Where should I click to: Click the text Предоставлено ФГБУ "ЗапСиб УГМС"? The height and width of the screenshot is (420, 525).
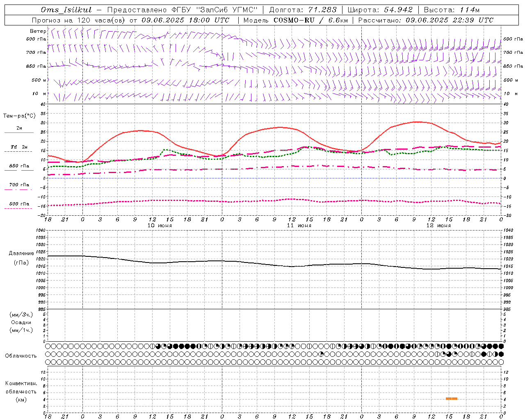tap(183, 10)
